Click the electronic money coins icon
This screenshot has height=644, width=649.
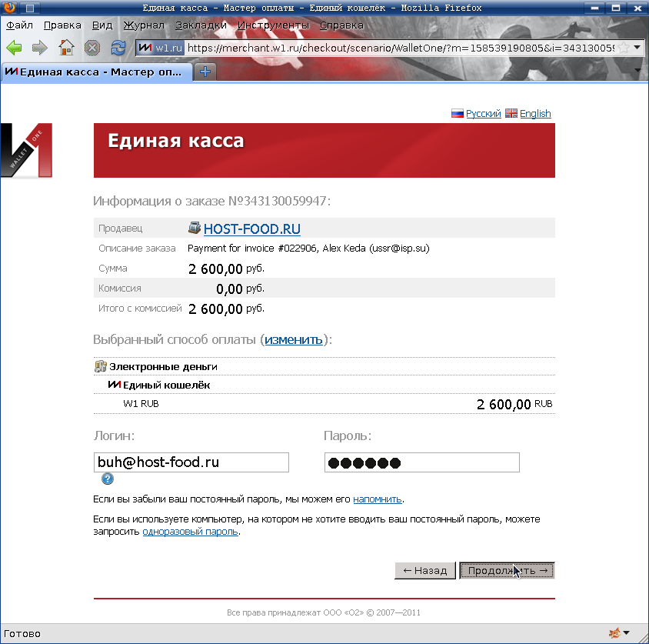click(101, 366)
